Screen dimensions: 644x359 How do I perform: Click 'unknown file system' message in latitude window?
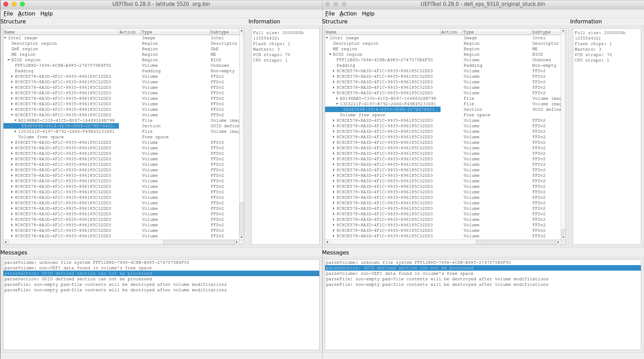pyautogui.click(x=161, y=262)
